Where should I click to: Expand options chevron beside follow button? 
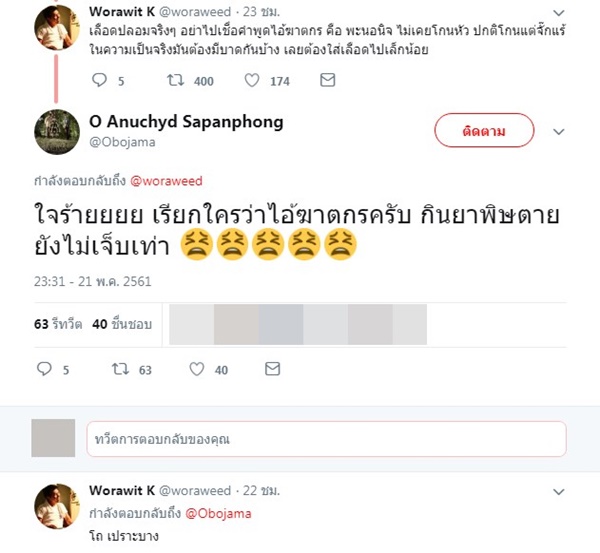560,130
